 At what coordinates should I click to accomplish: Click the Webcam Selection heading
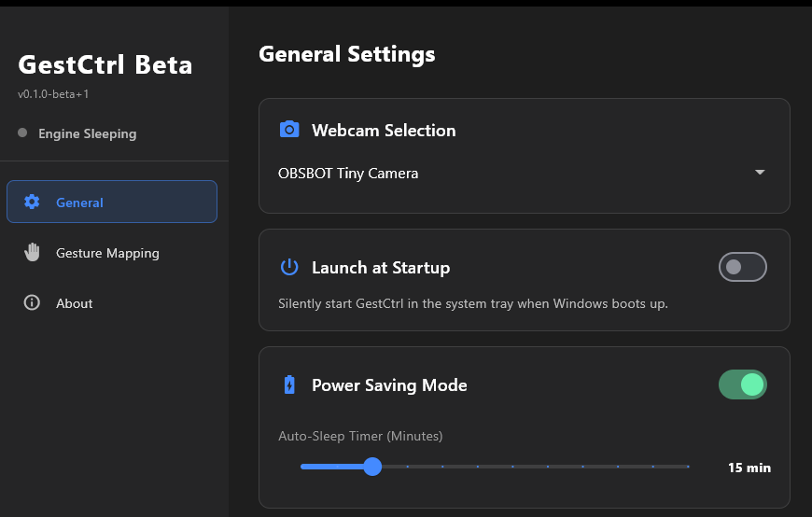tap(384, 130)
